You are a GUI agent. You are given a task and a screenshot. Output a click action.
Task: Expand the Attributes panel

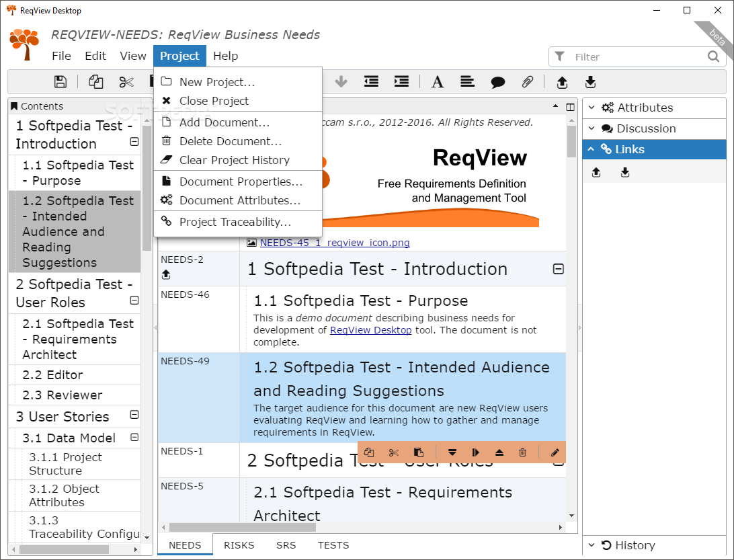(654, 108)
